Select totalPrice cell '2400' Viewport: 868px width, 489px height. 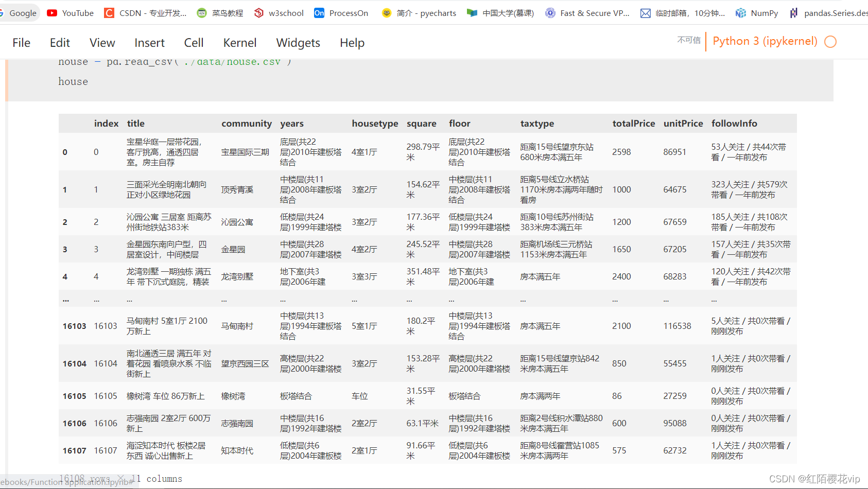tap(621, 276)
